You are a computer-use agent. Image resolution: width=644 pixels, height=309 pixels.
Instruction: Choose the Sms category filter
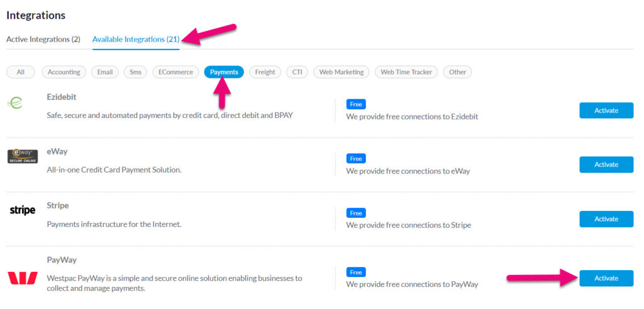(x=135, y=72)
